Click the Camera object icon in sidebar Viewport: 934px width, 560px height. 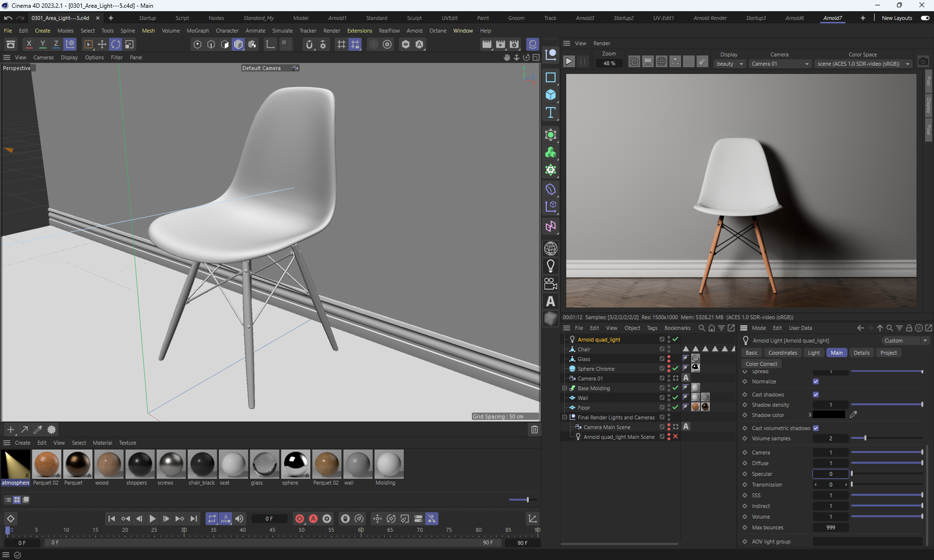(550, 284)
